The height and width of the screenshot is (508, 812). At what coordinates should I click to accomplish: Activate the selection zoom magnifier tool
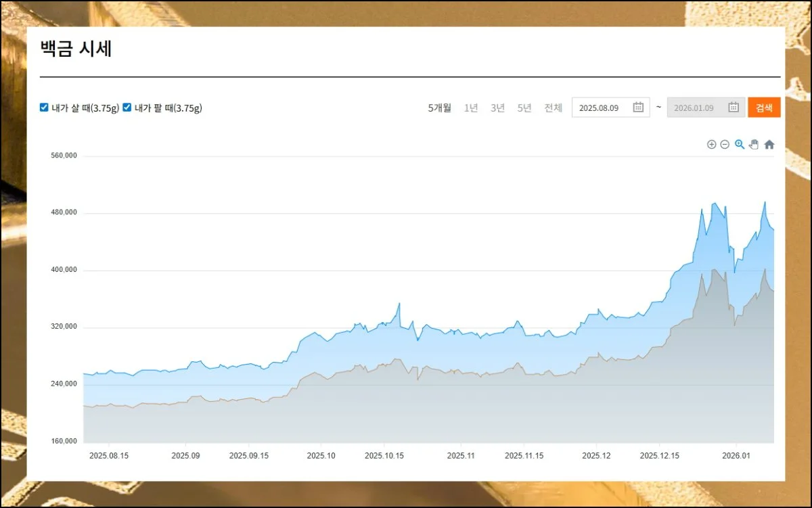(x=740, y=144)
